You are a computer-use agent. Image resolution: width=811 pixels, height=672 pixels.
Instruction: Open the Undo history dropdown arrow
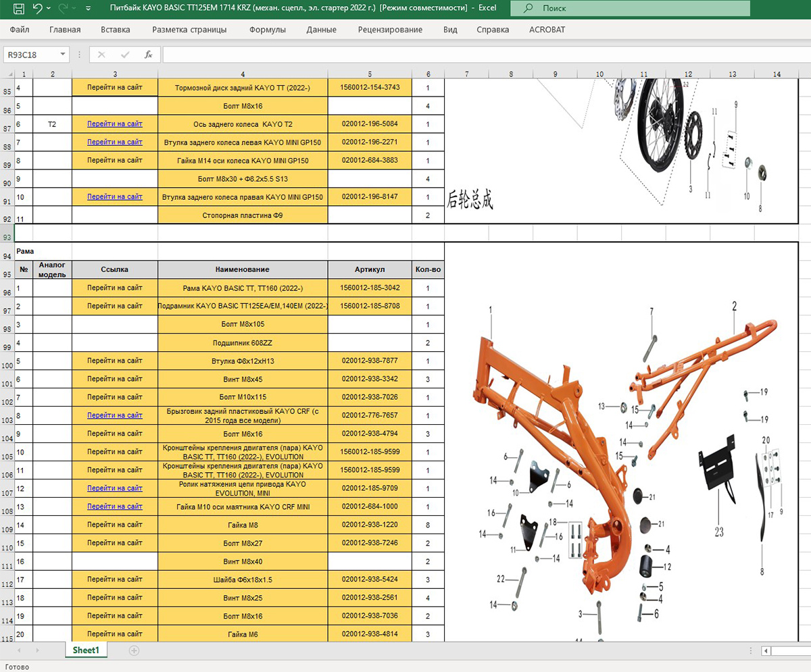tap(49, 9)
